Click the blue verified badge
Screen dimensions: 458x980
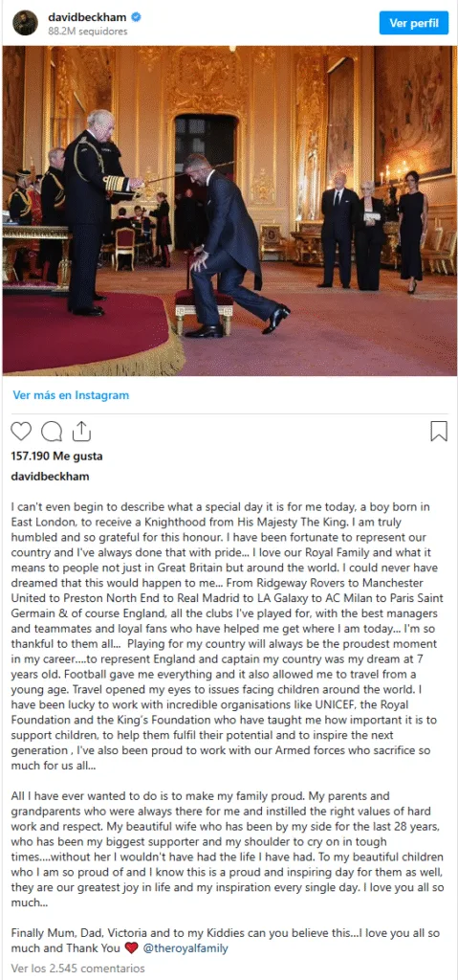[136, 17]
